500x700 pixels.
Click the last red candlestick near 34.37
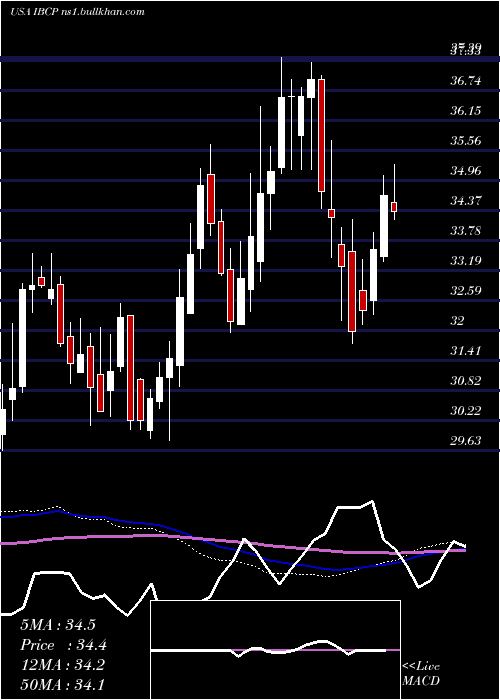[x=394, y=207]
